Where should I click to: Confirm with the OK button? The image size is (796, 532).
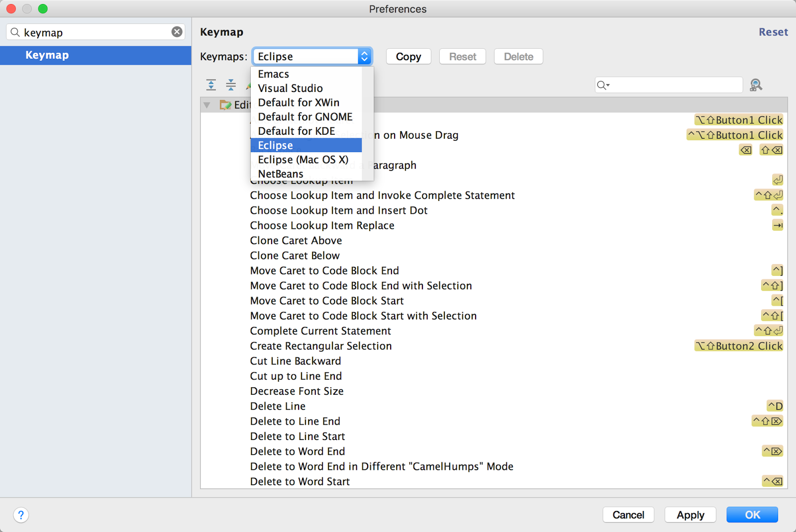(x=752, y=515)
